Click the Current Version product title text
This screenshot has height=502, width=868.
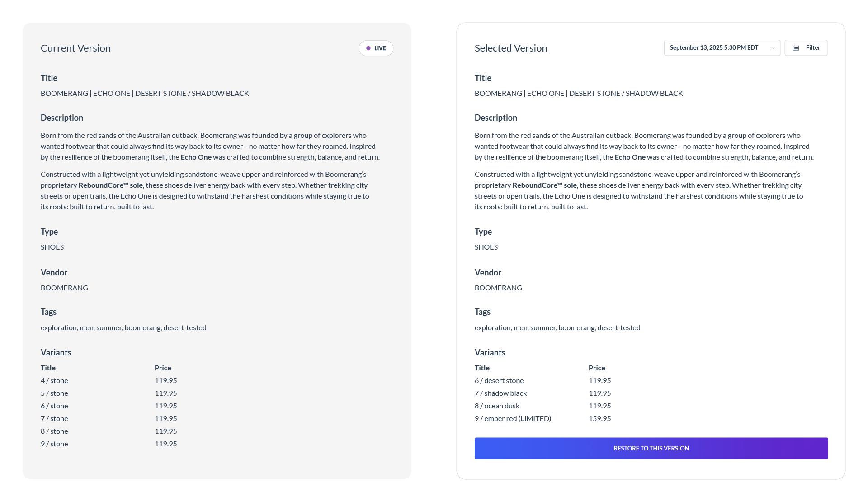(x=145, y=94)
